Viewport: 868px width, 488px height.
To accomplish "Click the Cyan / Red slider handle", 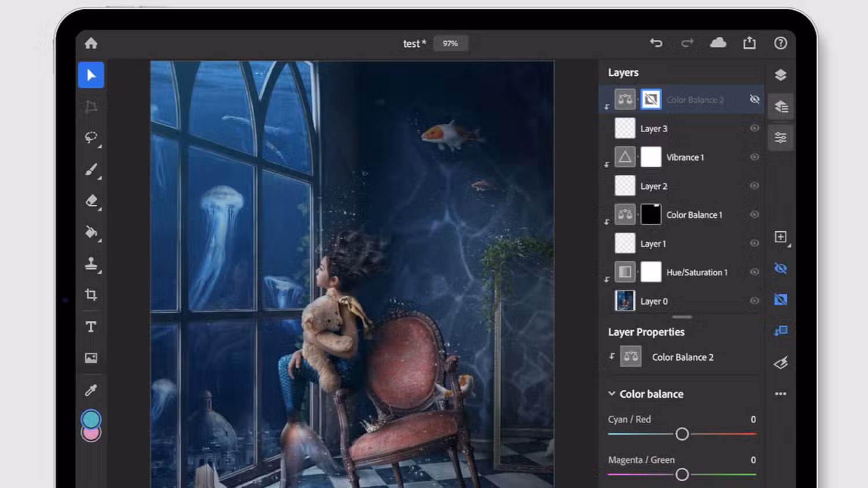I will coord(682,434).
